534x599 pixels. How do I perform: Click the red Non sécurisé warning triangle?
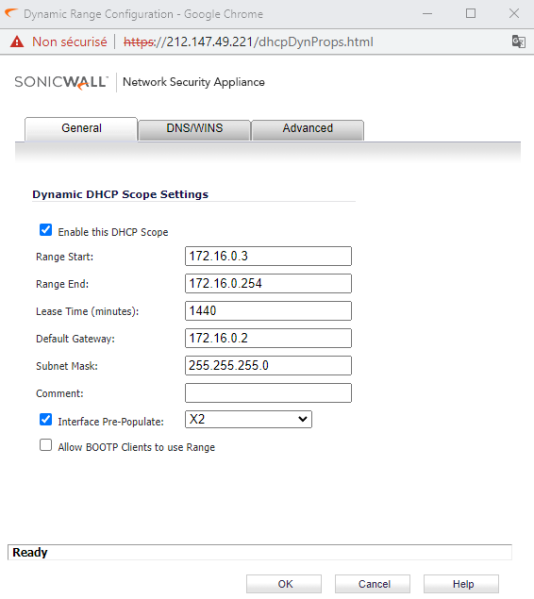coord(17,41)
